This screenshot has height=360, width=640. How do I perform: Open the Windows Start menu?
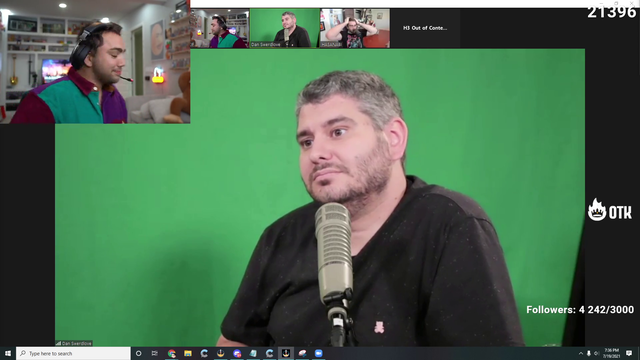click(x=8, y=353)
